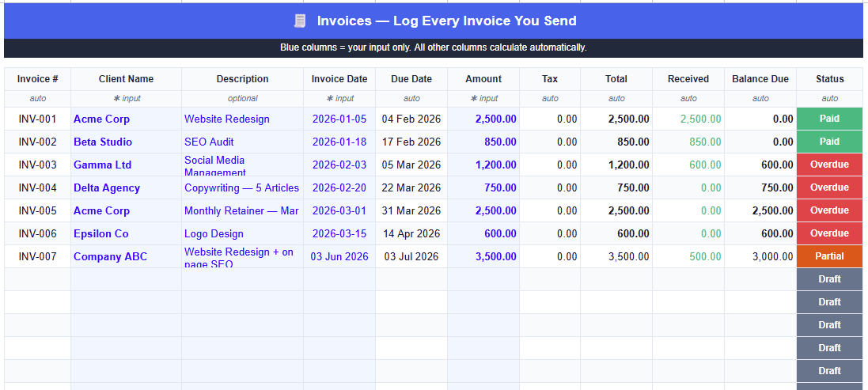Click the empty Client Name cell below Company ABC

point(127,280)
